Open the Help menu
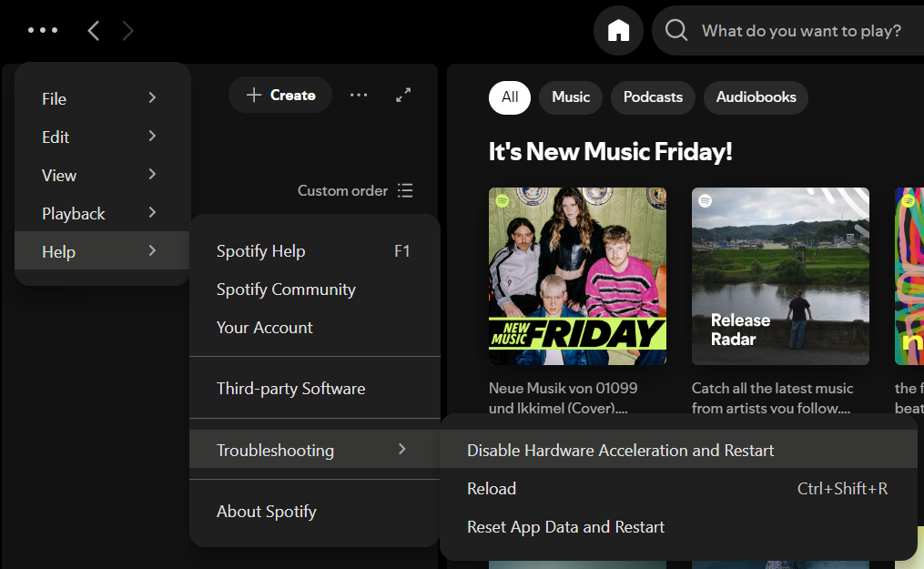 tap(102, 251)
